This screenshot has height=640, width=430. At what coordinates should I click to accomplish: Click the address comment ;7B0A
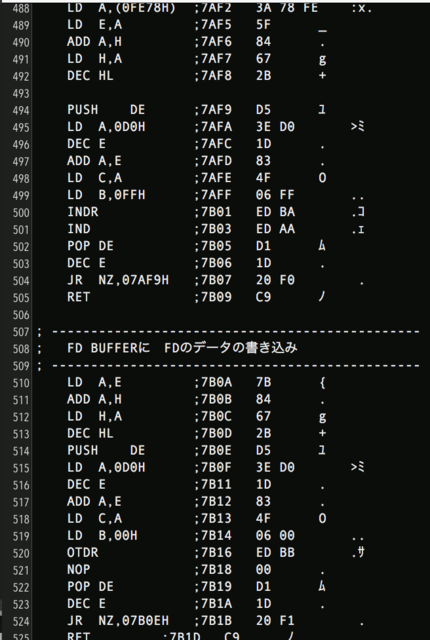coord(213,382)
